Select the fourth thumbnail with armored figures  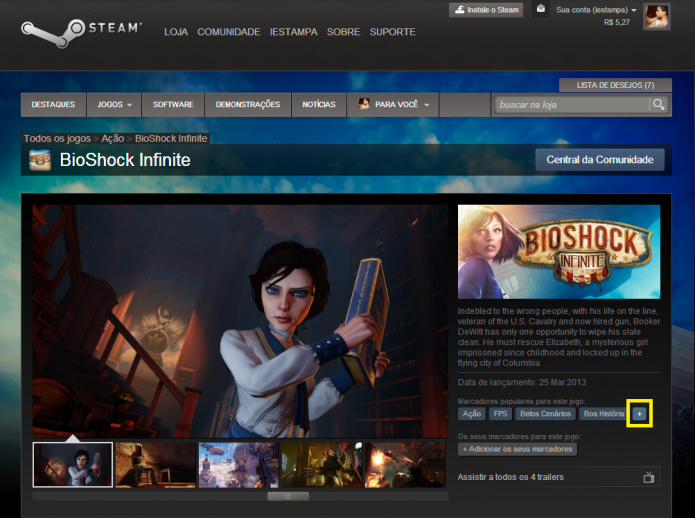(322, 465)
